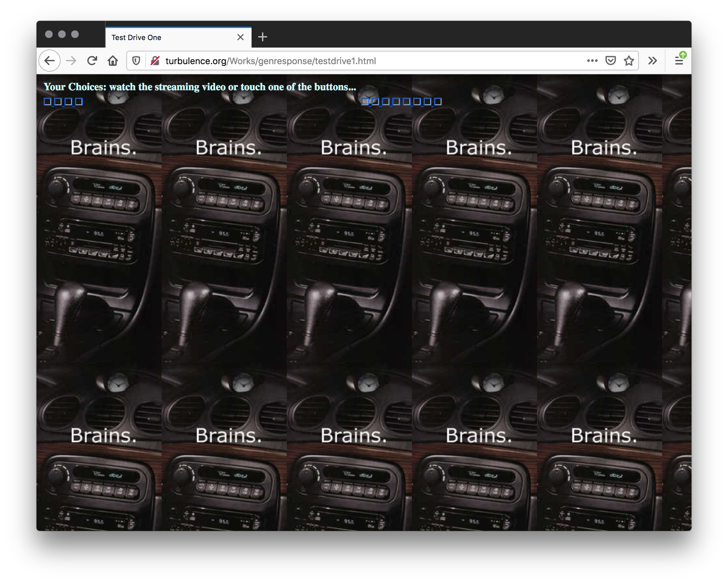The width and height of the screenshot is (728, 583).
Task: Click the forward navigation arrow
Action: click(x=71, y=61)
